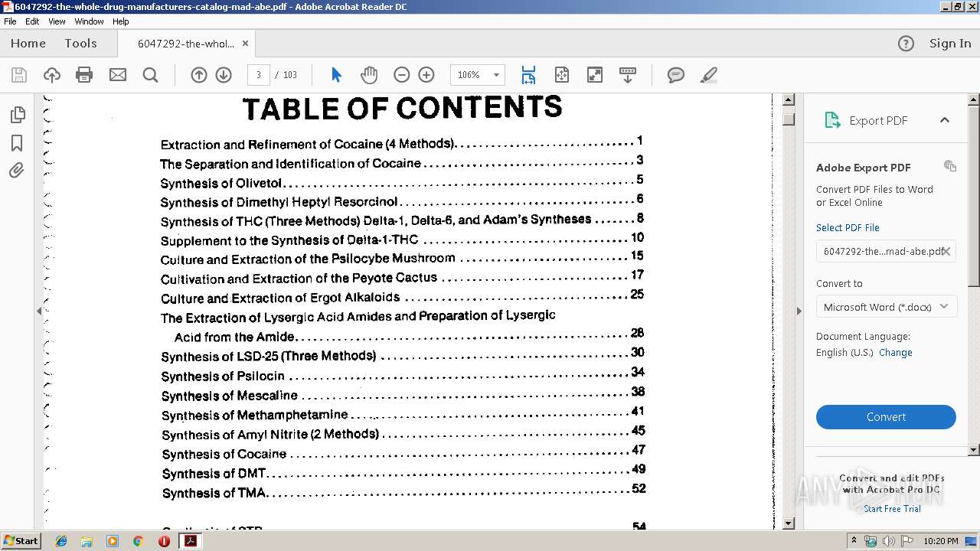Activate the Hand pan tool
The height and width of the screenshot is (551, 980).
pyautogui.click(x=369, y=75)
